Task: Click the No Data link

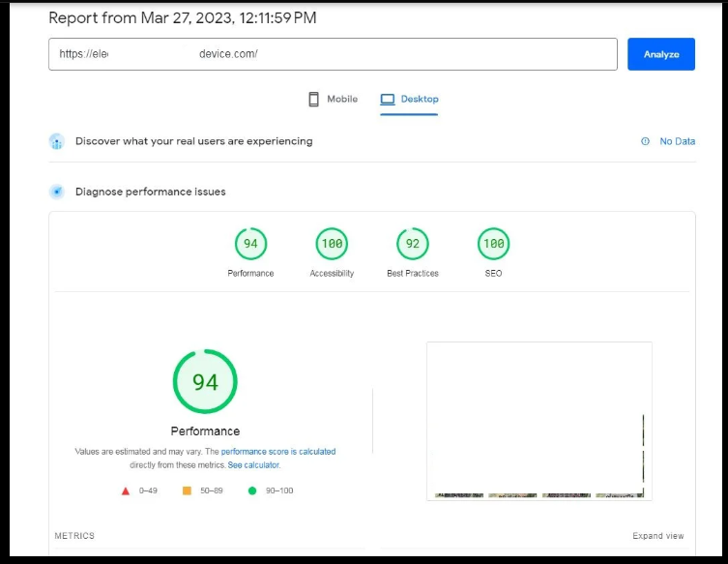Action: [x=677, y=141]
